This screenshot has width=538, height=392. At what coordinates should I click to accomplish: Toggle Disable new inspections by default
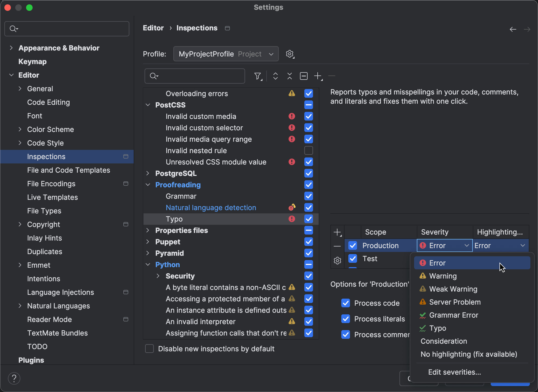(149, 349)
